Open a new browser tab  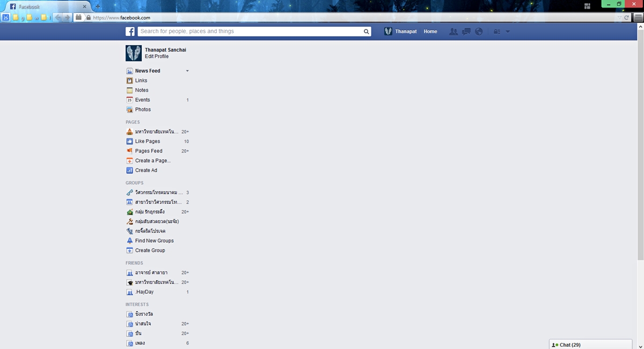point(98,6)
